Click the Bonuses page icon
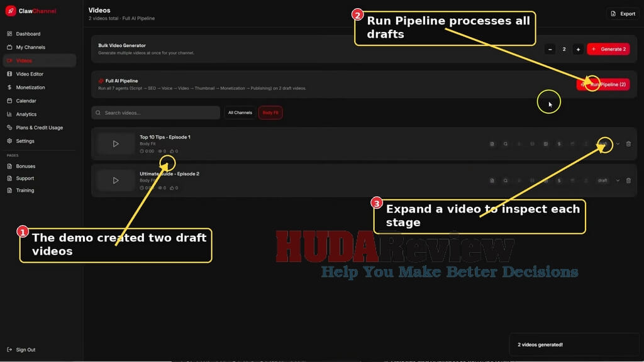 (9, 166)
